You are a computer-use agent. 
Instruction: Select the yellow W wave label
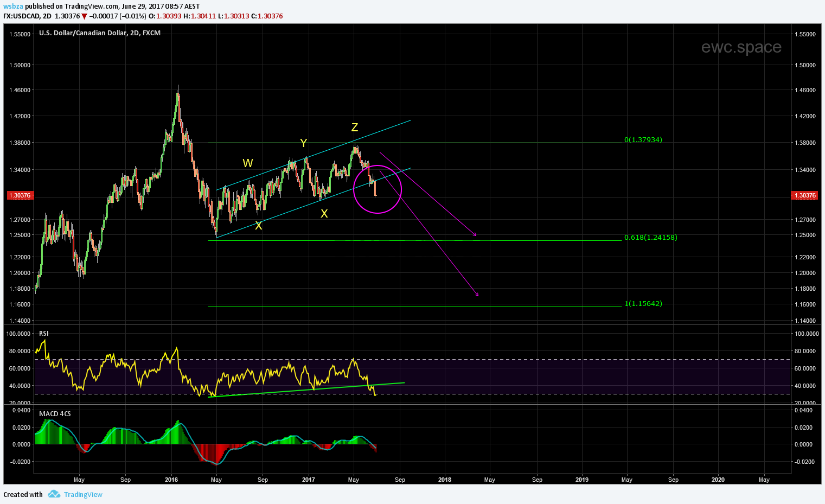point(247,163)
